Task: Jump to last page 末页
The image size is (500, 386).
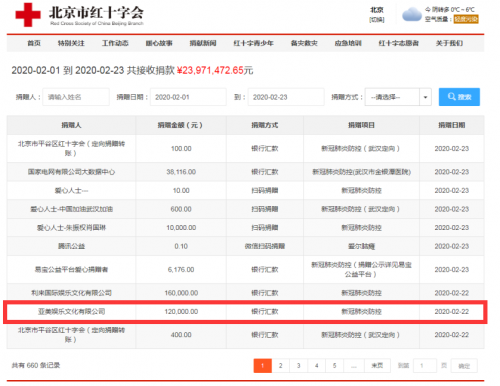Action: (x=377, y=366)
